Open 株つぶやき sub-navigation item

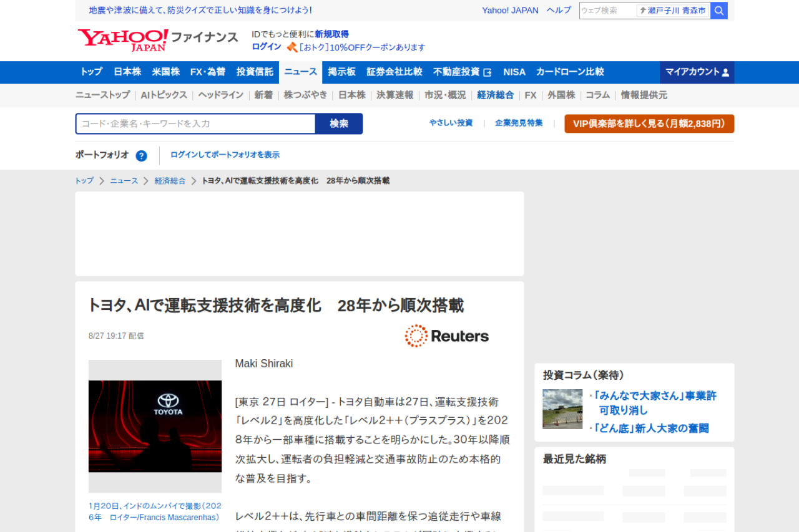click(x=305, y=95)
